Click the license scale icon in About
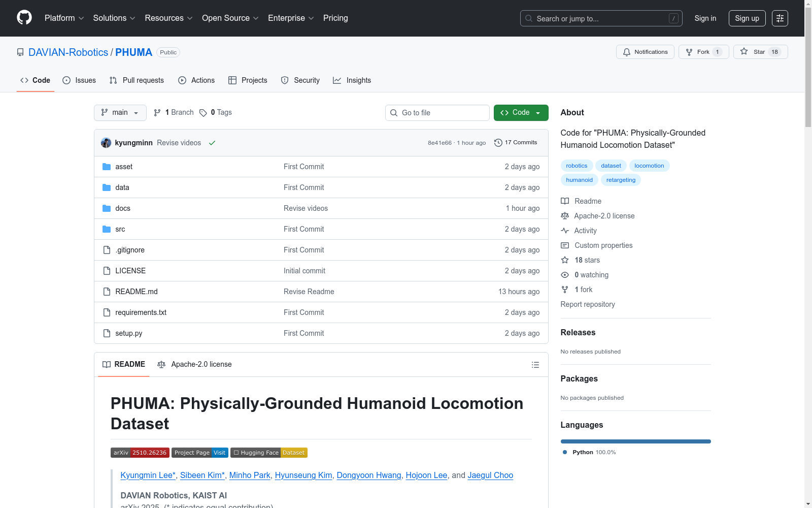 coord(565,216)
